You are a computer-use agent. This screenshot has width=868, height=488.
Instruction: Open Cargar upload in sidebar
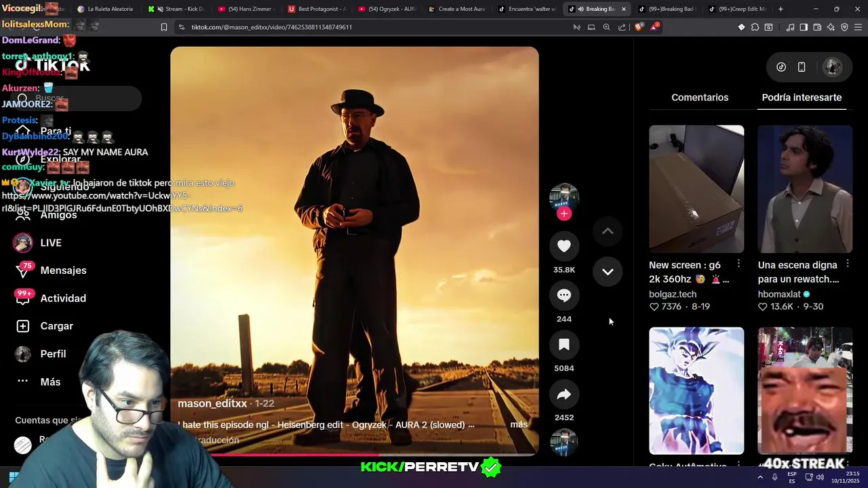coord(56,326)
